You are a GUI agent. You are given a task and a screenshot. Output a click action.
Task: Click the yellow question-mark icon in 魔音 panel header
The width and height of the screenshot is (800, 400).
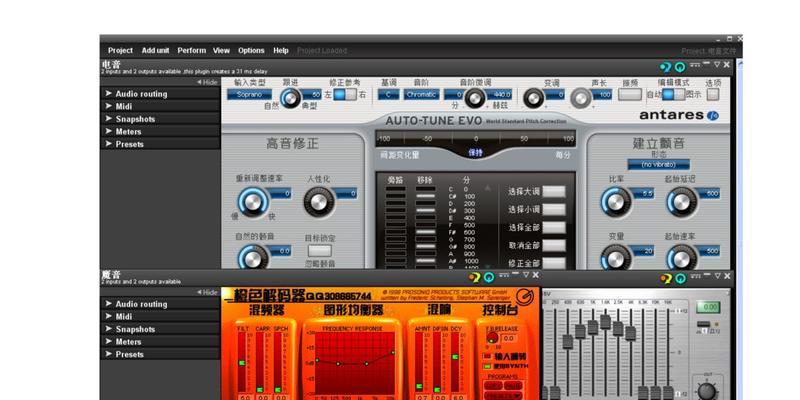(474, 277)
